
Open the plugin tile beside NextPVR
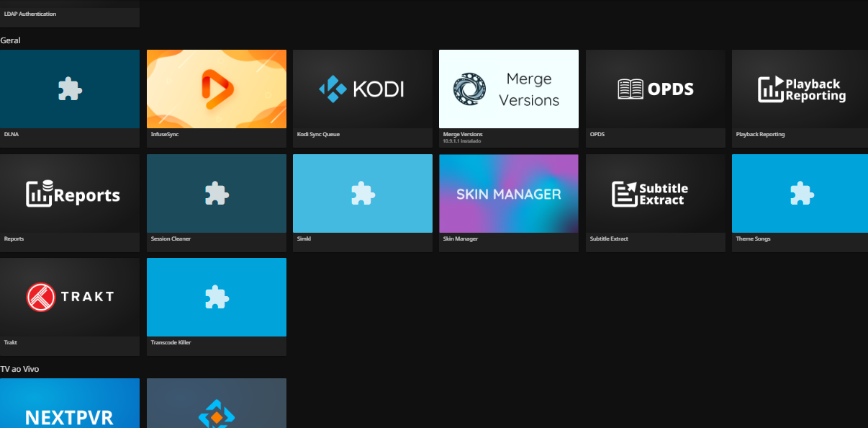pyautogui.click(x=216, y=405)
